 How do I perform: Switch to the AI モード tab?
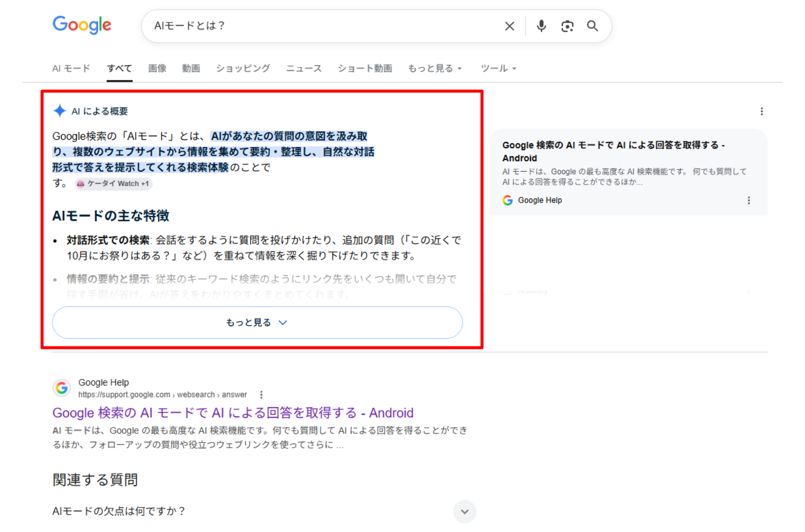click(x=71, y=68)
